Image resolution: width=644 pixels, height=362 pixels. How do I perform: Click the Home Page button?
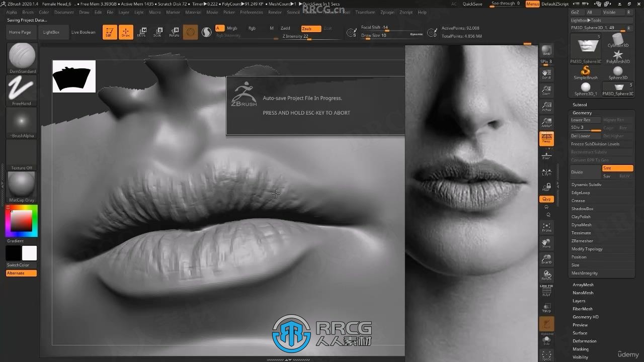(20, 32)
